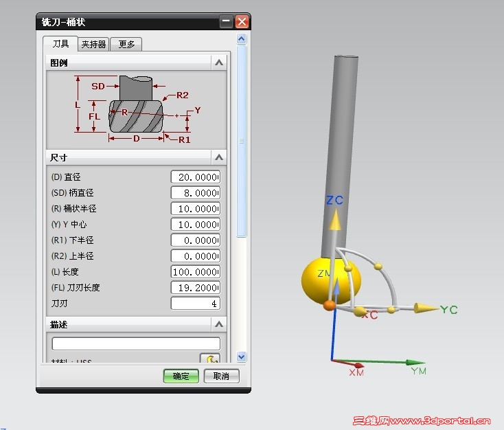Collapse the 描述 section
This screenshot has height=430, width=504.
tap(219, 324)
